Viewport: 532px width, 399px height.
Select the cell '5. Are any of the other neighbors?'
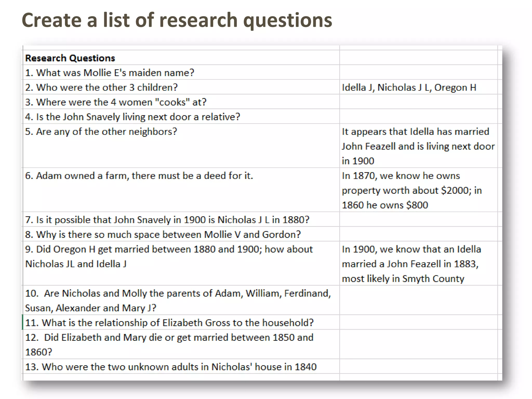click(x=181, y=146)
